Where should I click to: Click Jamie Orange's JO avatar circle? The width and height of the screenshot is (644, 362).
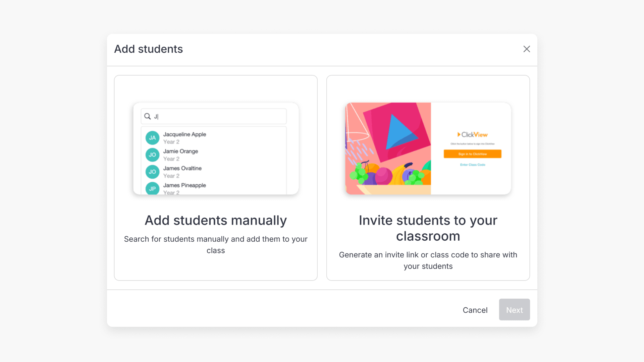(152, 155)
